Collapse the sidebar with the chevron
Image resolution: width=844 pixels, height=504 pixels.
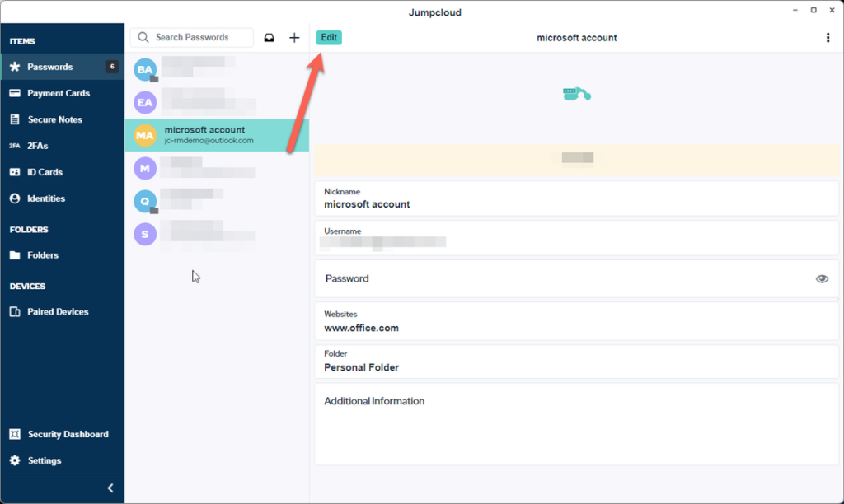[x=110, y=488]
